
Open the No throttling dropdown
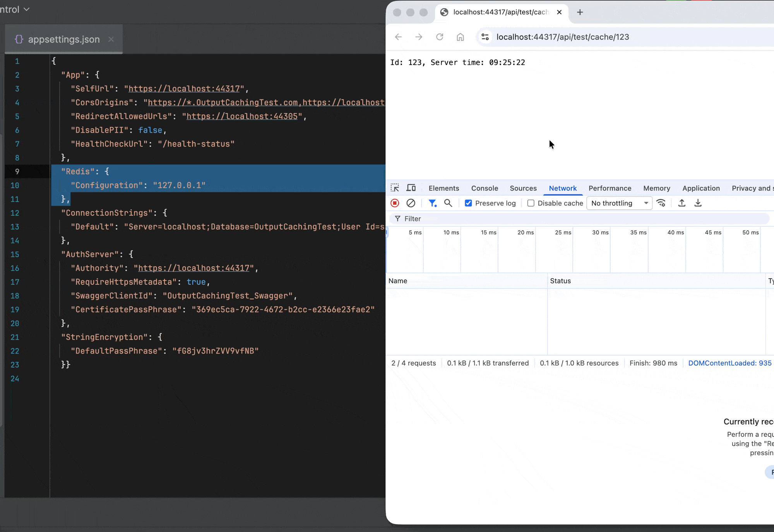pos(619,203)
